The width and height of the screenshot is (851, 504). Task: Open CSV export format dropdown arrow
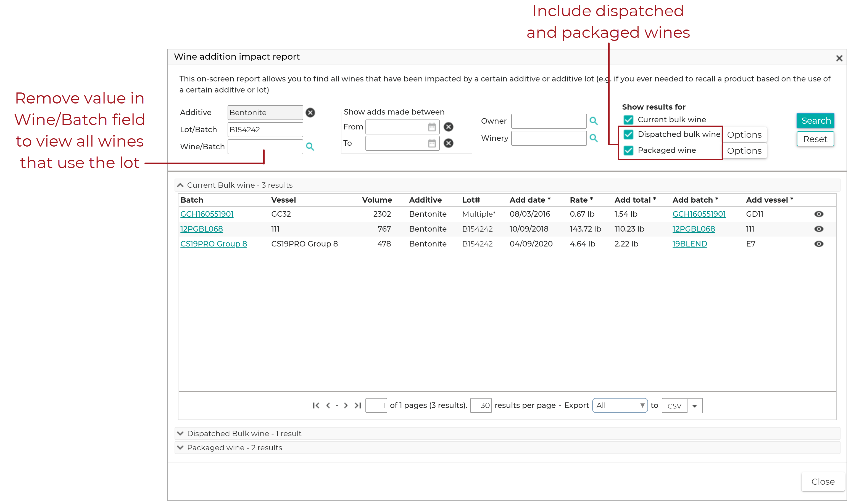[695, 406]
